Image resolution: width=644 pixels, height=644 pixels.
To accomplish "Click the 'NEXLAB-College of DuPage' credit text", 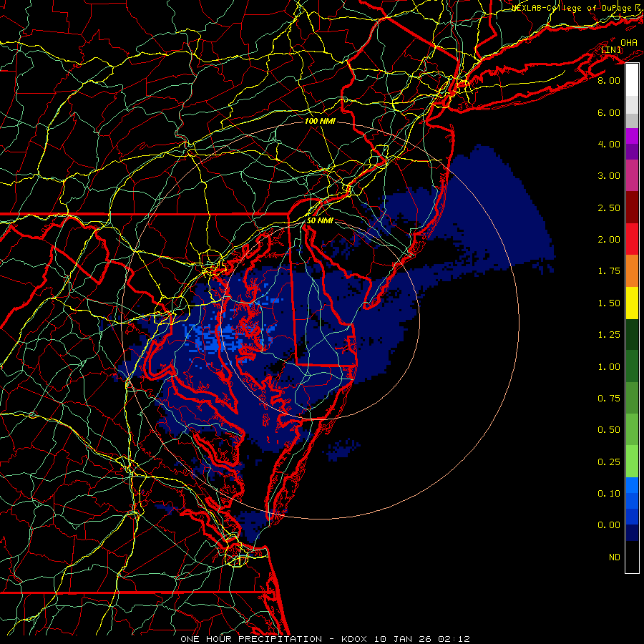I will [571, 8].
